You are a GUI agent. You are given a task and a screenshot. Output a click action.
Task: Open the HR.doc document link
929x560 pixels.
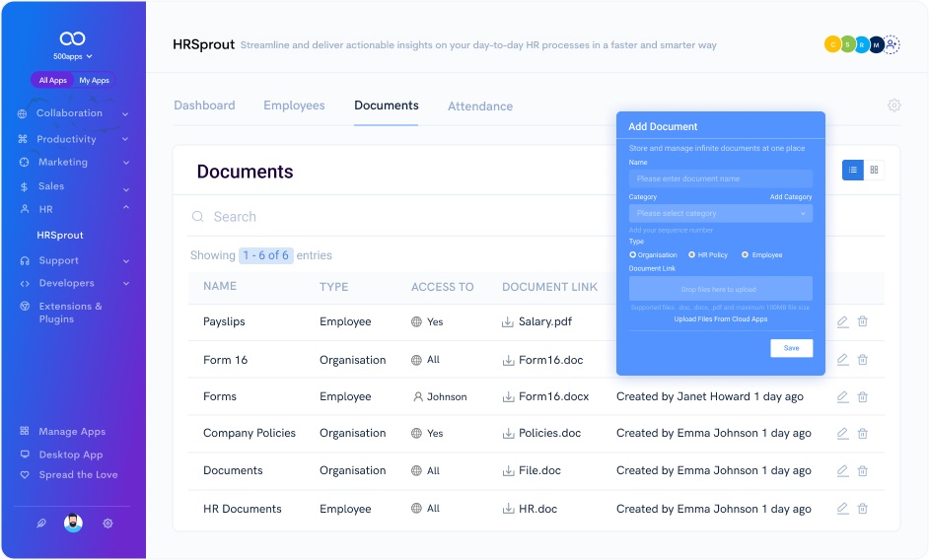click(537, 509)
